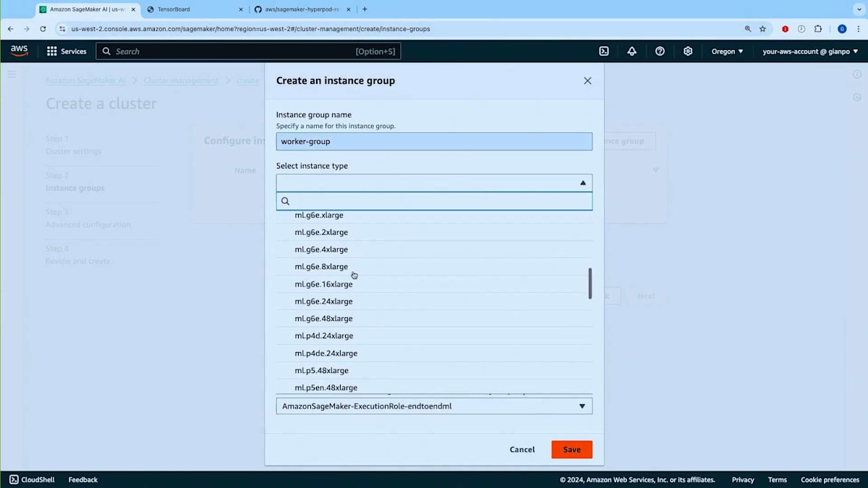Select ml.g6e.24xlarge instance type
Viewport: 868px width, 488px height.
point(434,301)
